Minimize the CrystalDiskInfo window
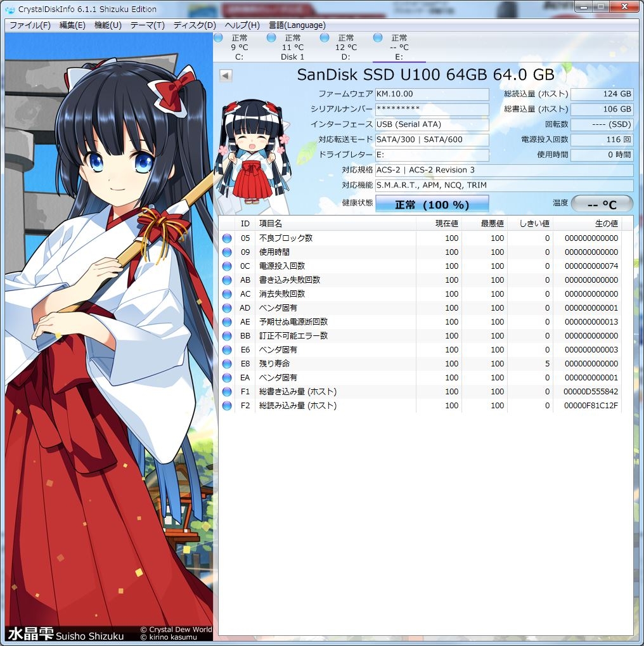The width and height of the screenshot is (644, 646). (583, 7)
